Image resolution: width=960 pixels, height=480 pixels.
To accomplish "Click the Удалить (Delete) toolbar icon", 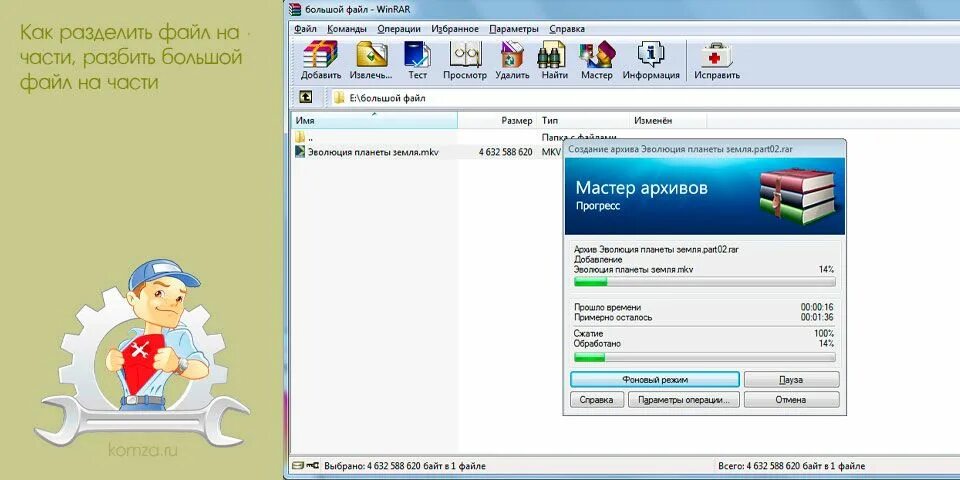I will click(x=512, y=60).
